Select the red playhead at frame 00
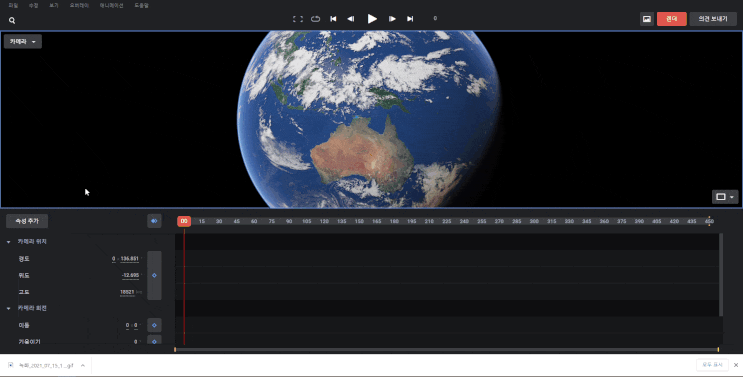Viewport: 743px width, 377px height. (184, 221)
